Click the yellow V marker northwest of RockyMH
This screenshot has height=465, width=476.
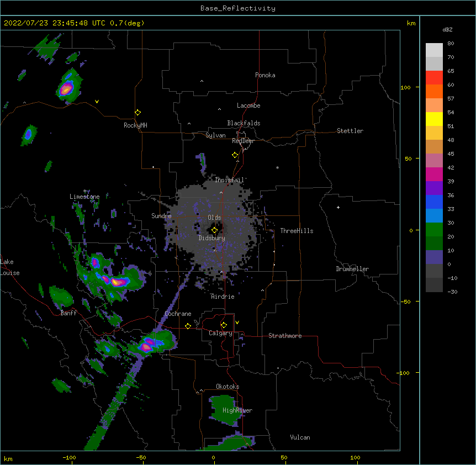point(97,102)
